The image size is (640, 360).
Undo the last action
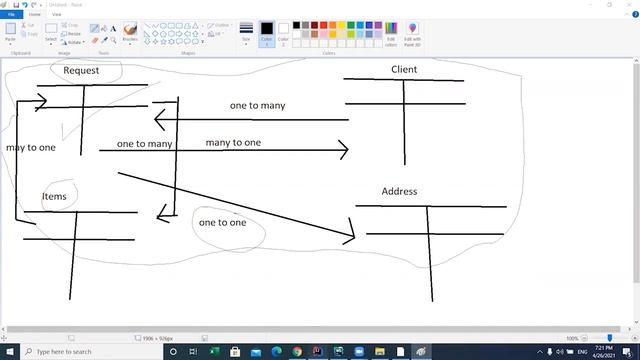(x=25, y=5)
